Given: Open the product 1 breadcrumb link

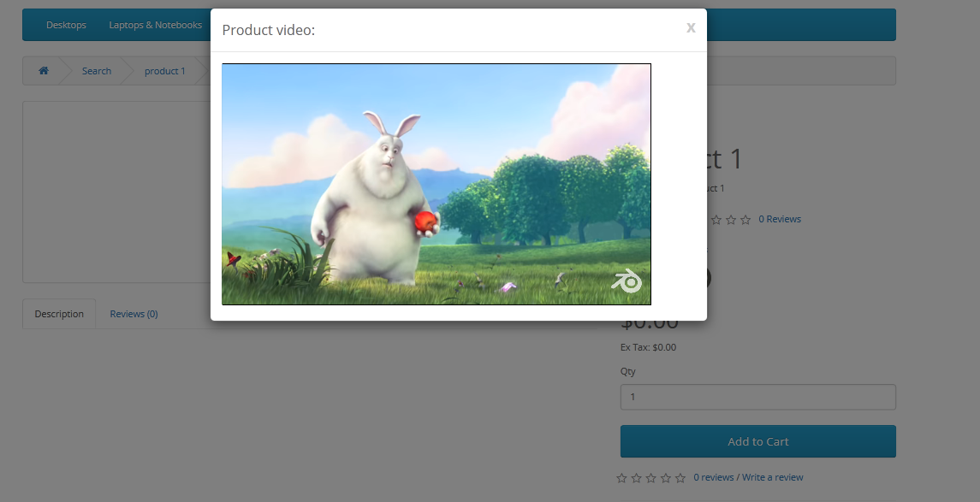Looking at the screenshot, I should click(x=165, y=71).
